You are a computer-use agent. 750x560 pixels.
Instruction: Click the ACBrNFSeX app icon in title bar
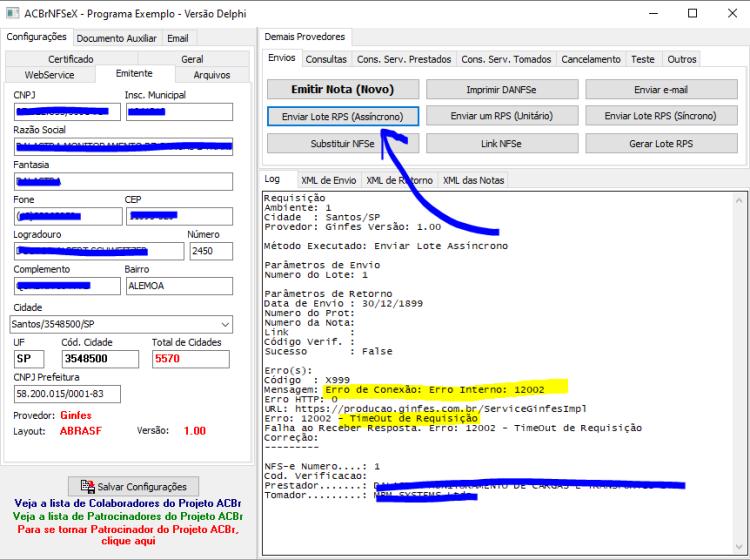tap(12, 13)
